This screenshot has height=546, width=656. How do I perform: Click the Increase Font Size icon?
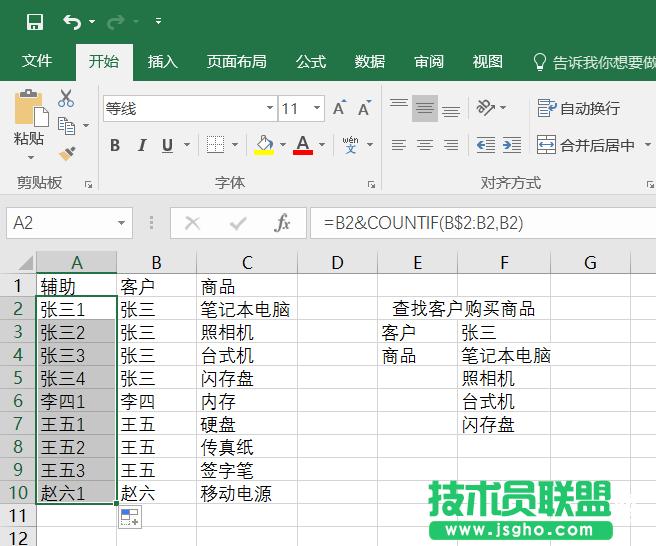pyautogui.click(x=340, y=108)
